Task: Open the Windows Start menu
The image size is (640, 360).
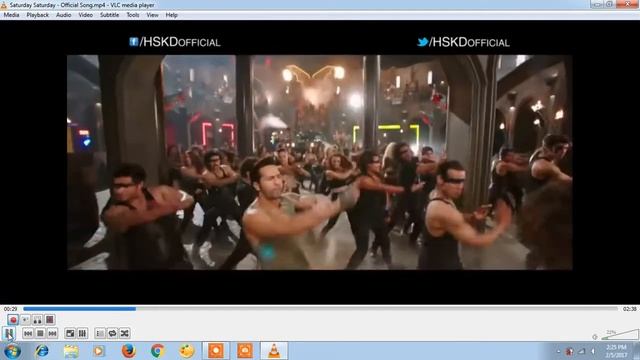Action: 12,351
